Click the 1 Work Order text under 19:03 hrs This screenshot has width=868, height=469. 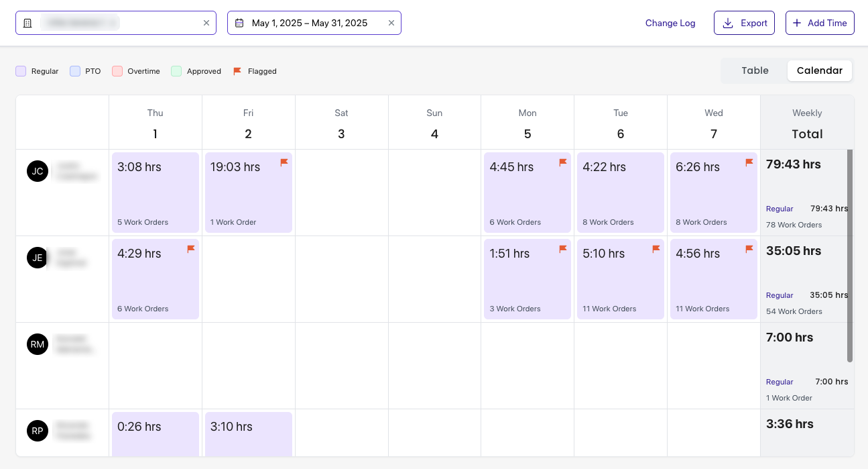[x=233, y=222]
